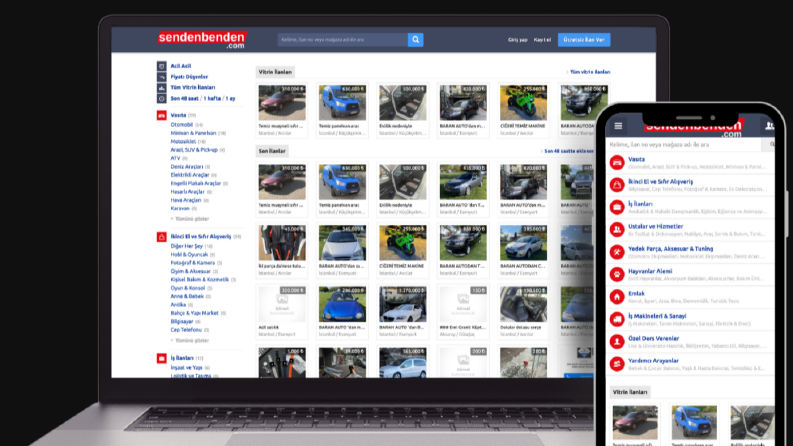Select İnşaat ve Yapı subcategory
The height and width of the screenshot is (446, 793).
click(x=187, y=368)
